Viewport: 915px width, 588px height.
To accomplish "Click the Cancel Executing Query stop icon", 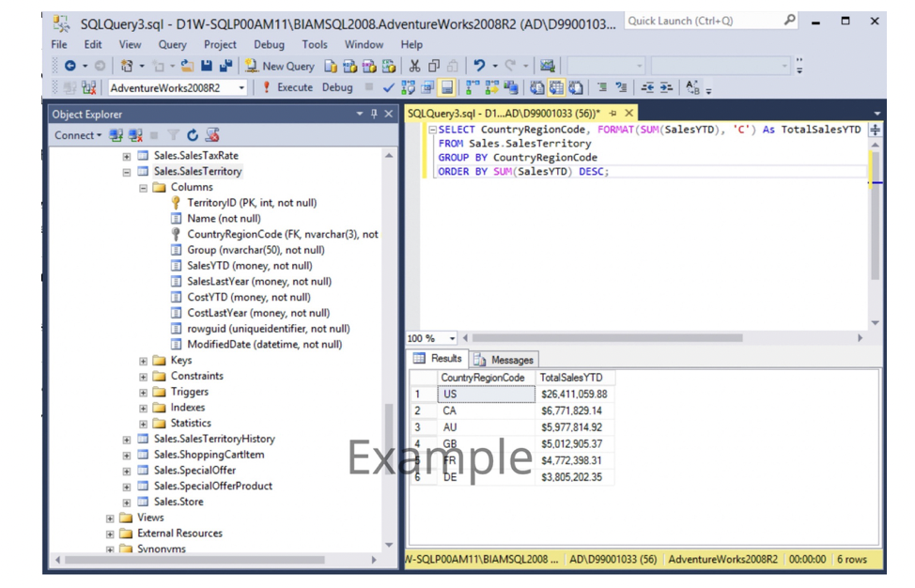I will click(x=369, y=87).
